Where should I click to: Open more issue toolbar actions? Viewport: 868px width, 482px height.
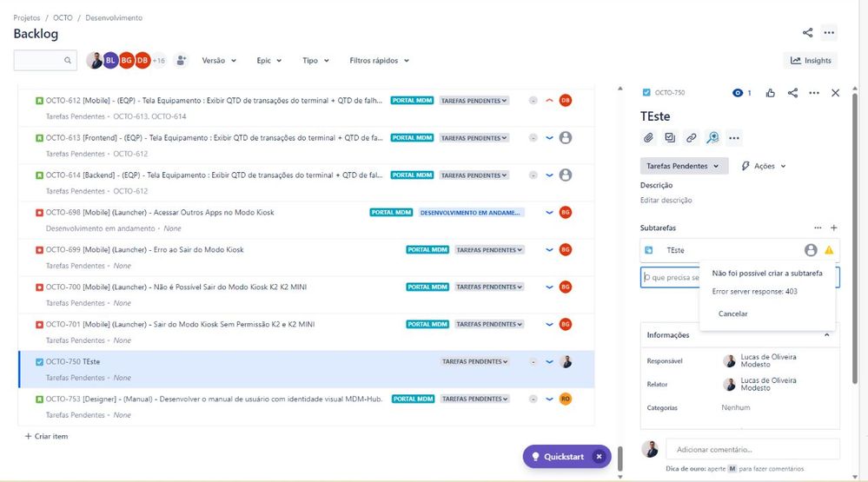734,138
